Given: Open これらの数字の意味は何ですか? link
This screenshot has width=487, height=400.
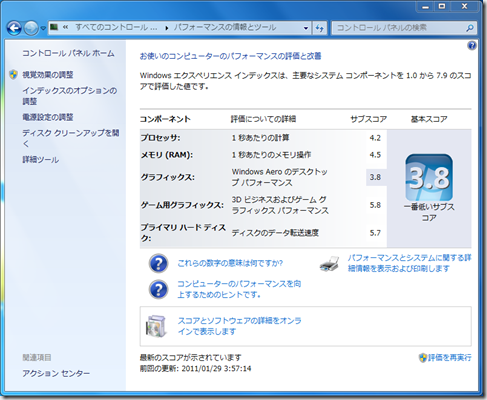Looking at the screenshot, I should [x=230, y=263].
